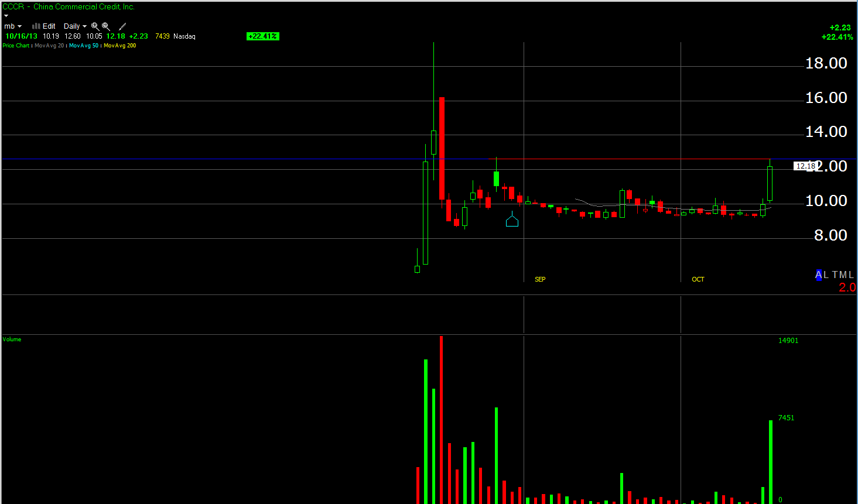Click Edit to edit the chart
The height and width of the screenshot is (504, 858).
click(49, 26)
